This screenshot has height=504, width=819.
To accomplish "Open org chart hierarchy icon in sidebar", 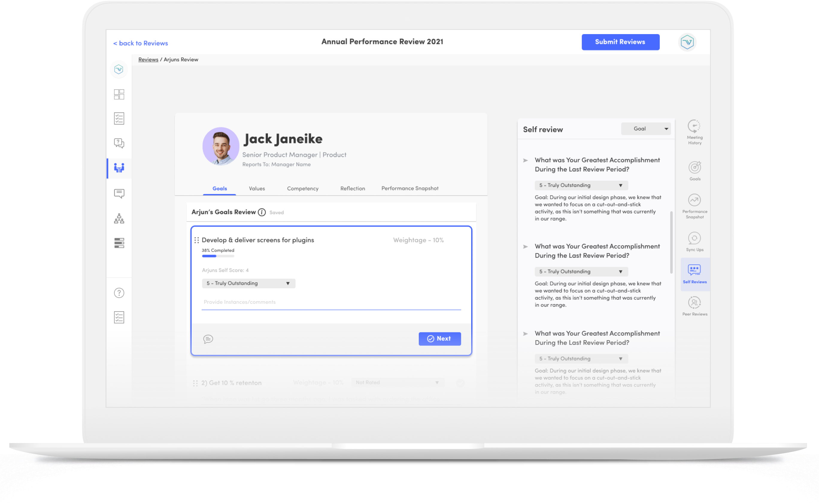I will click(119, 219).
